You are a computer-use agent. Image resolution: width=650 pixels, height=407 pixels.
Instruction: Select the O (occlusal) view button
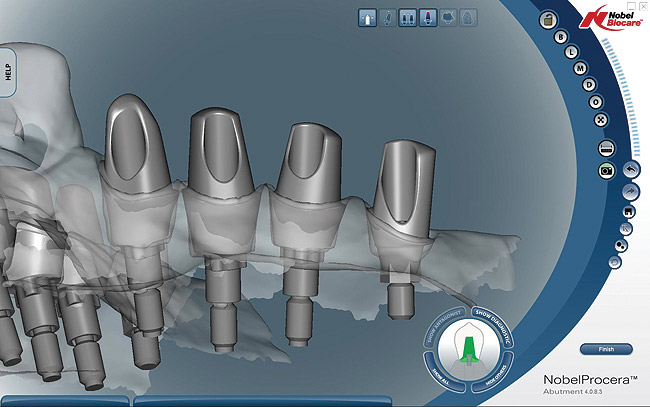595,102
